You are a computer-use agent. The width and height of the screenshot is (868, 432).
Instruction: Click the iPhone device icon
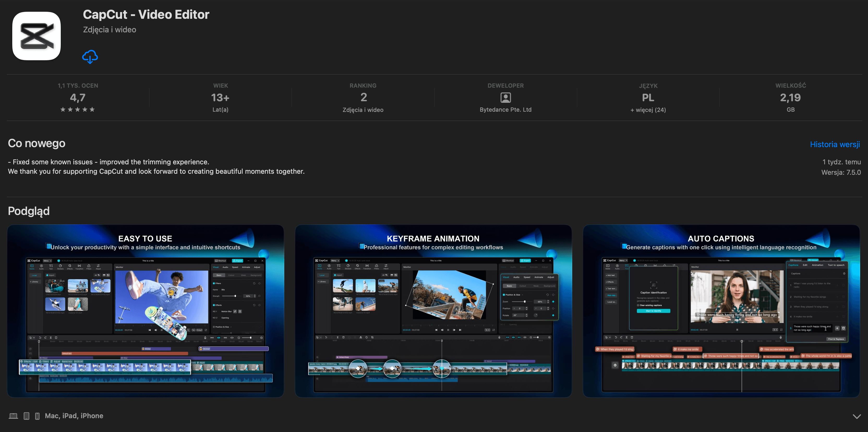(x=37, y=416)
